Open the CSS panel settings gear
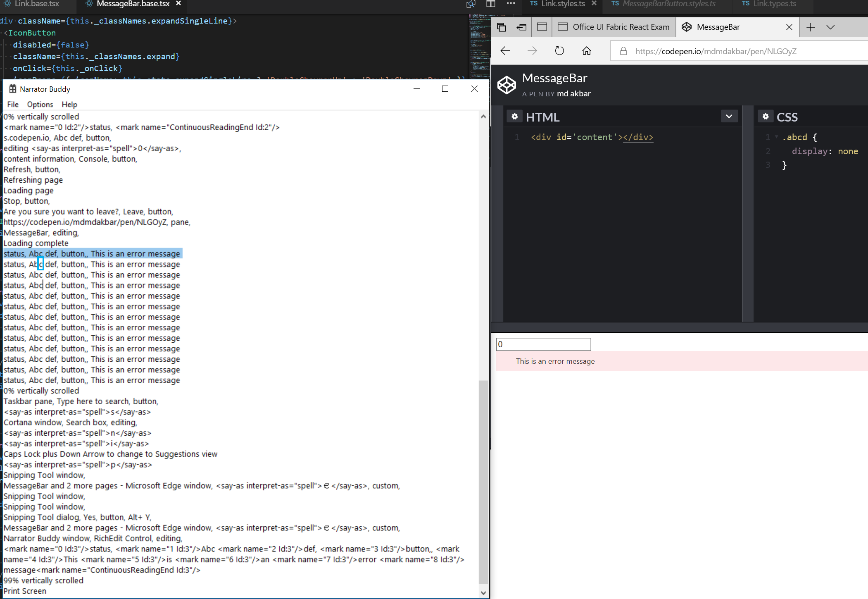 766,117
